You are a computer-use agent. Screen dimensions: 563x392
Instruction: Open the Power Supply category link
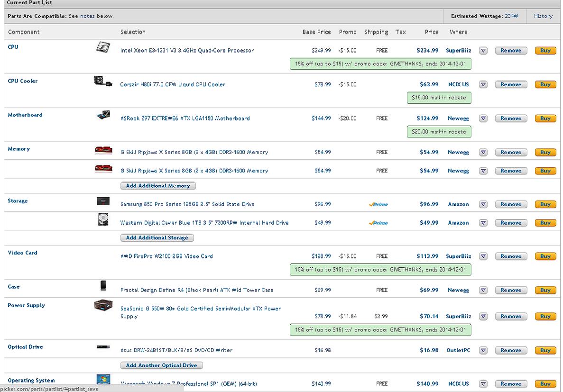point(26,305)
